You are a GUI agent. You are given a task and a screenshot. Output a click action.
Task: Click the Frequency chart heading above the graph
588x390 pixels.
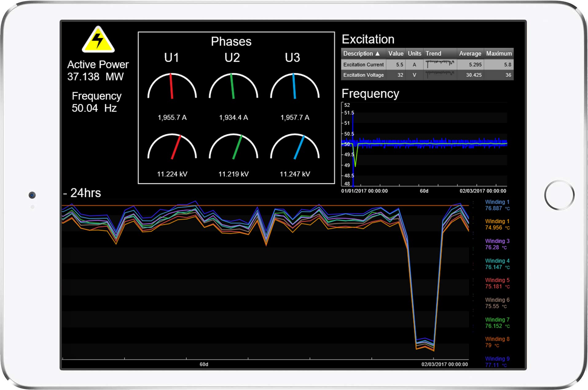[370, 93]
